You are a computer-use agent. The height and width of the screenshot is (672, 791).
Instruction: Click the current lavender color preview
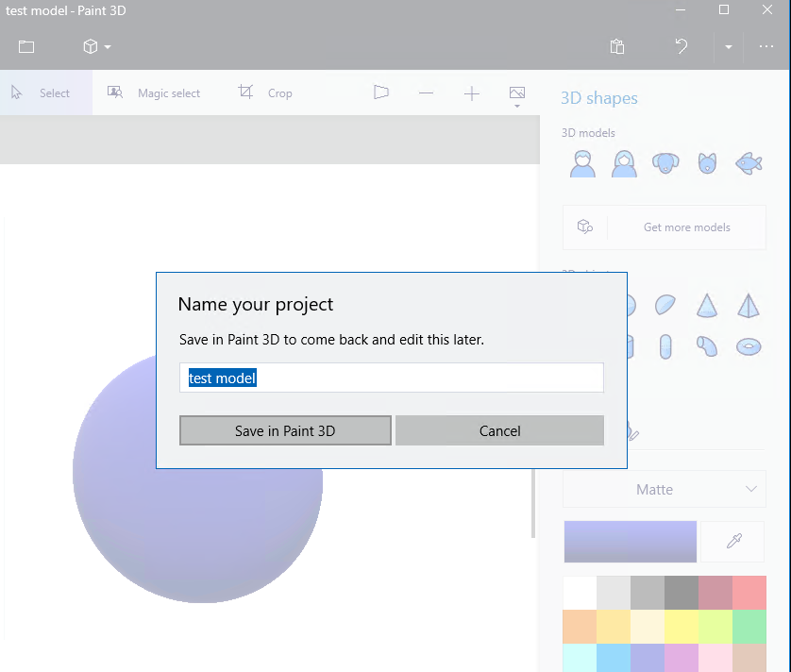coord(631,542)
